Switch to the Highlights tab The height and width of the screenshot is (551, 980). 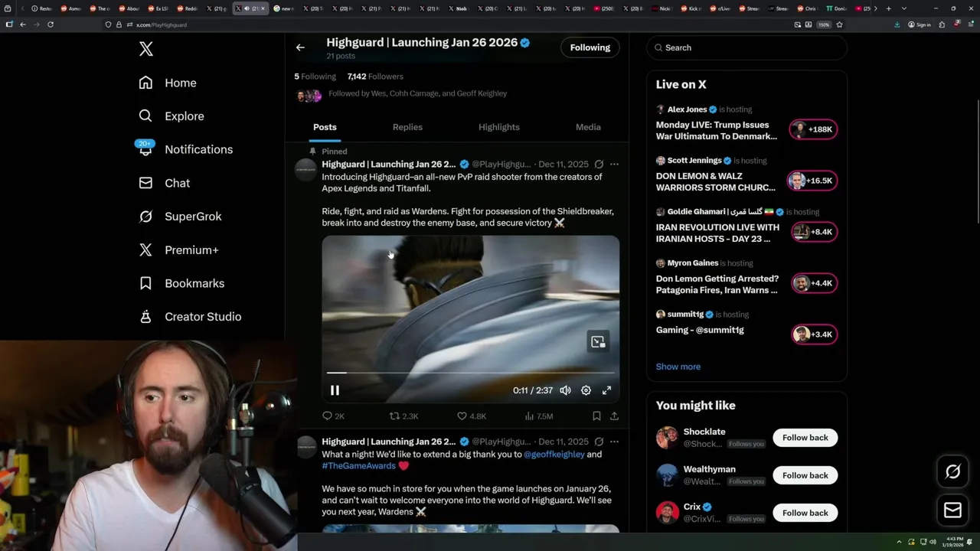point(498,127)
